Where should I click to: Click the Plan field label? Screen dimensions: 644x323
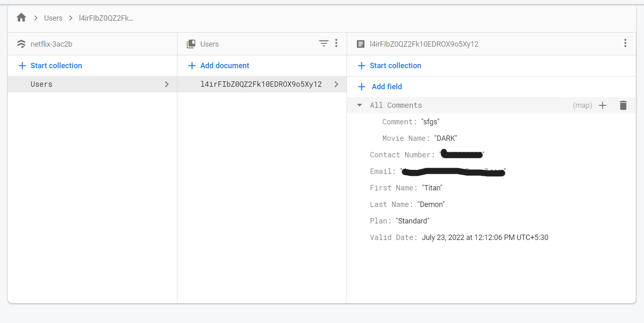click(381, 221)
